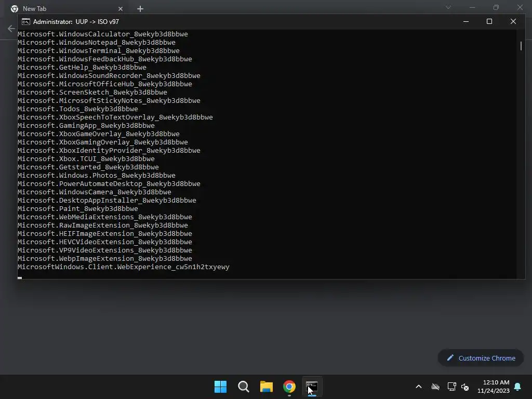Screen dimensions: 532x399
Task: Close the New Tab tab in Chrome
Action: pos(121,9)
